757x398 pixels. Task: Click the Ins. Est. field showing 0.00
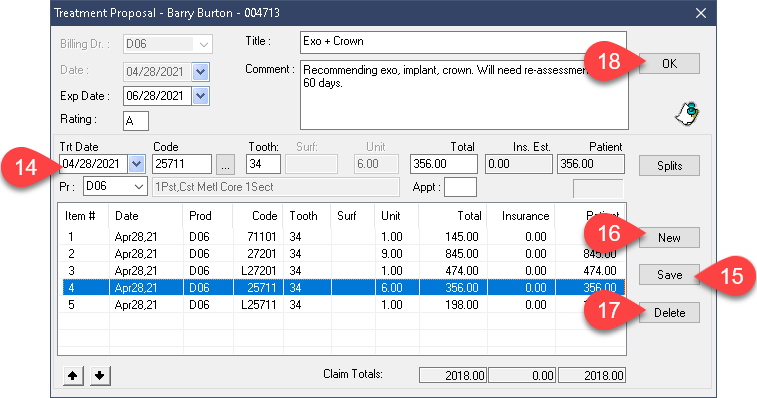tap(519, 164)
